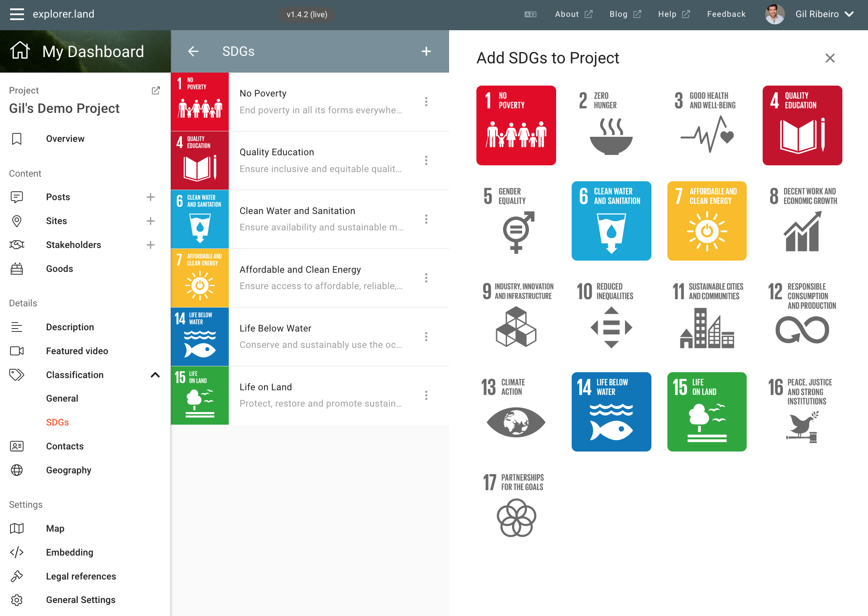Open the General classification item
Image resolution: width=868 pixels, height=616 pixels.
point(62,399)
